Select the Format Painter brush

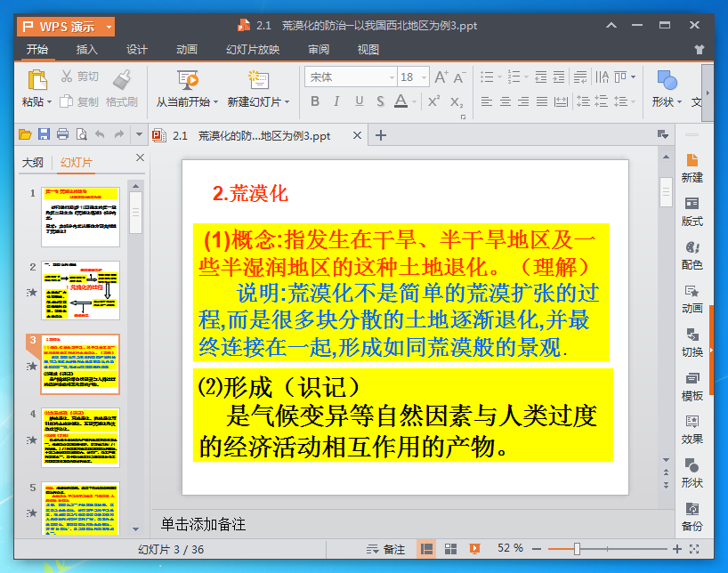click(x=122, y=79)
